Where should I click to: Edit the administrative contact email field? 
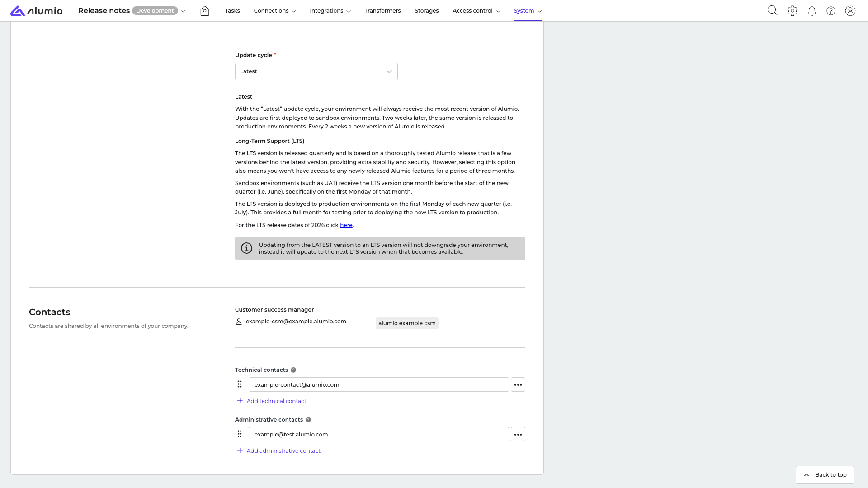pos(379,434)
